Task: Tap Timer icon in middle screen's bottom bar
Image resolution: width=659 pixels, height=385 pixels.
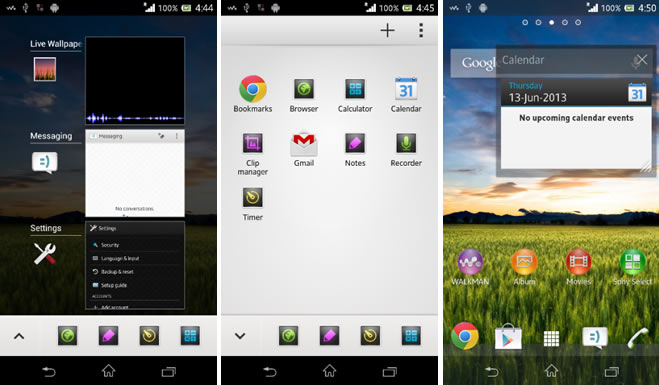Action: [x=370, y=336]
